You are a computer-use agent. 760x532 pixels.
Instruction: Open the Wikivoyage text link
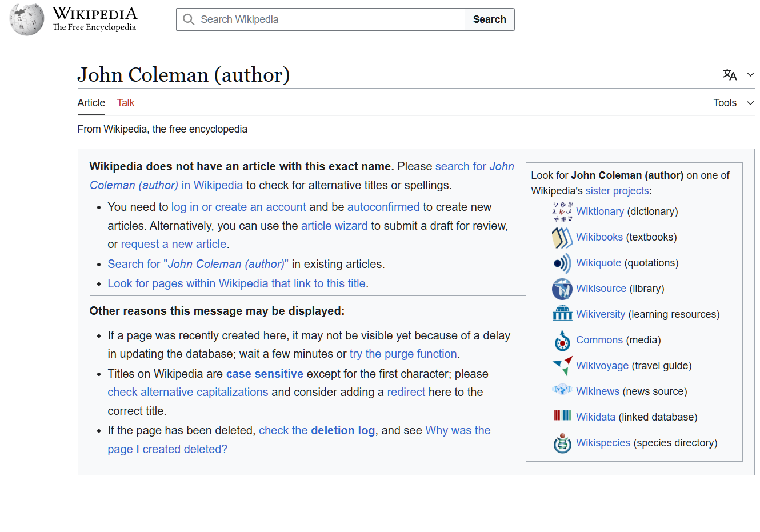pyautogui.click(x=602, y=366)
